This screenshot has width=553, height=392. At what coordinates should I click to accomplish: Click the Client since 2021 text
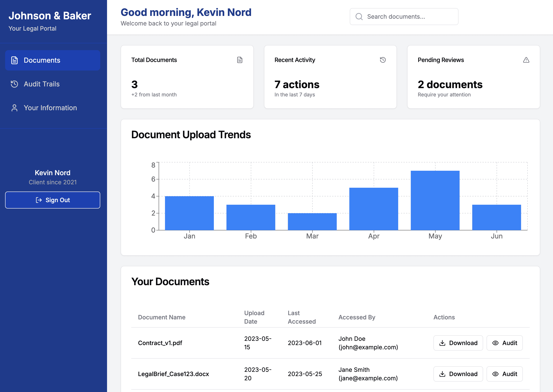coord(53,182)
